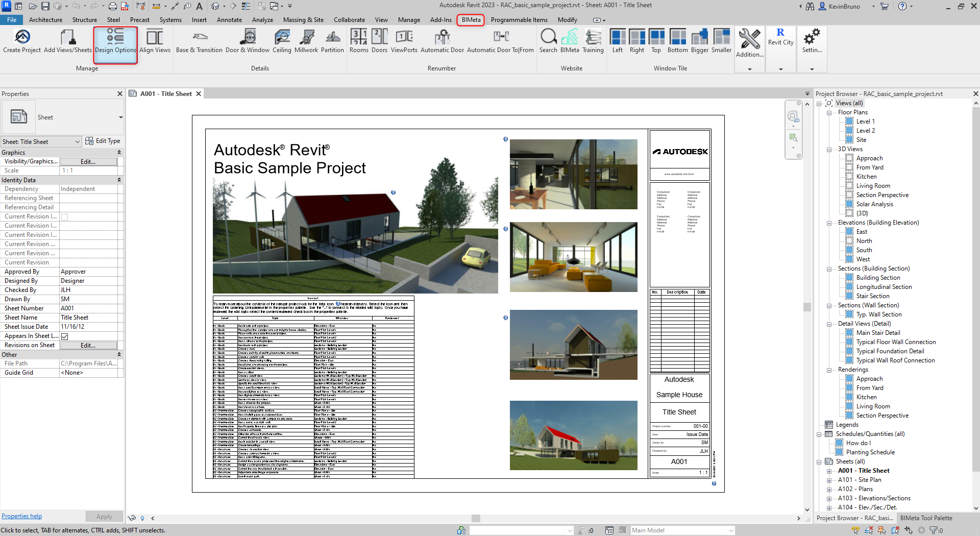
Task: Click Edit for Visibility/Graphics overrides
Action: pyautogui.click(x=88, y=162)
